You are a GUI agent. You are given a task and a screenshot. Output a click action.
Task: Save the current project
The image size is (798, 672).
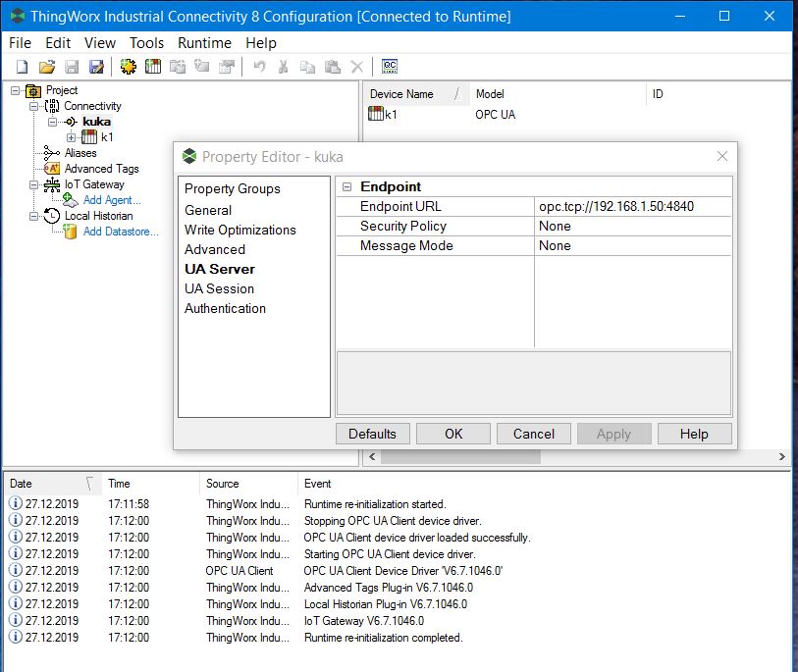tap(71, 66)
